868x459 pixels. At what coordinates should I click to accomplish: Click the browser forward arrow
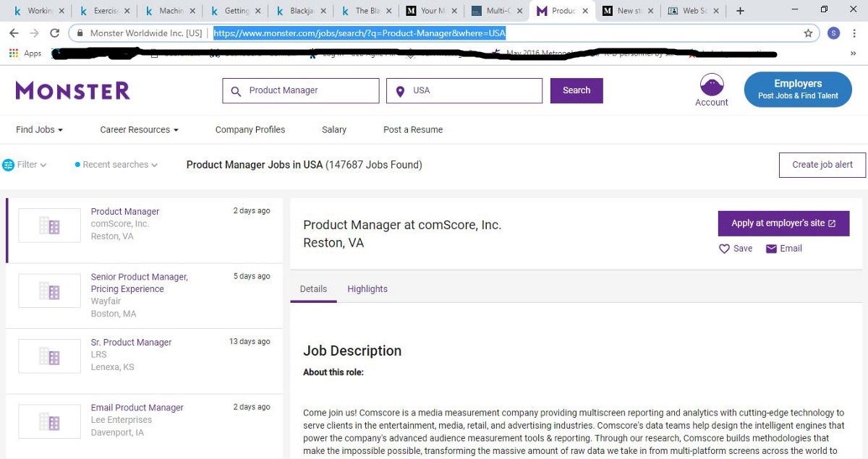point(34,33)
